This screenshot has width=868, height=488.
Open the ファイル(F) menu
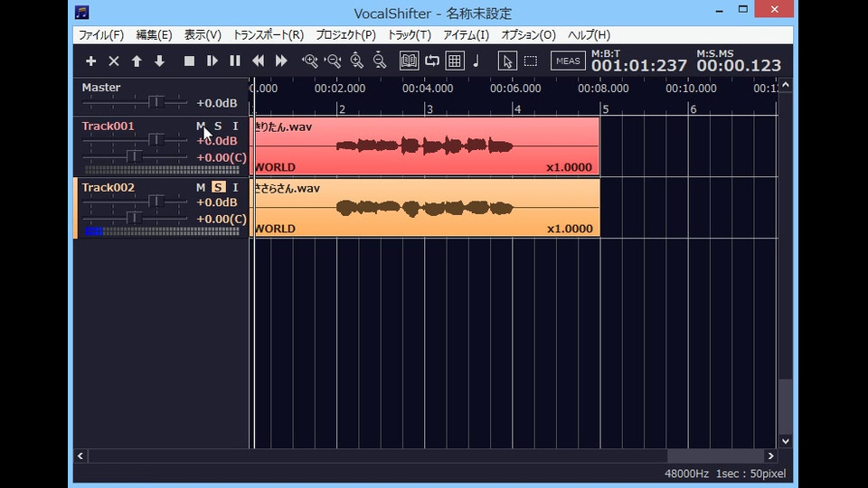[x=100, y=35]
